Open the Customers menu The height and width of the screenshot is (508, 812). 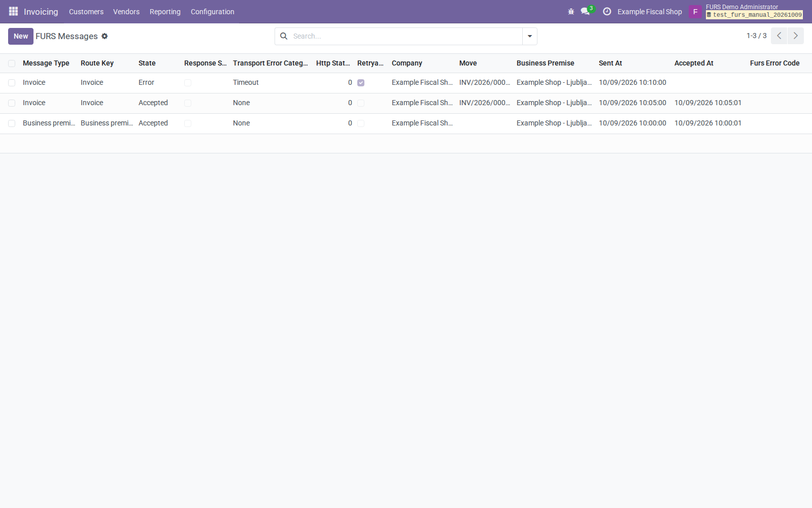pyautogui.click(x=86, y=12)
